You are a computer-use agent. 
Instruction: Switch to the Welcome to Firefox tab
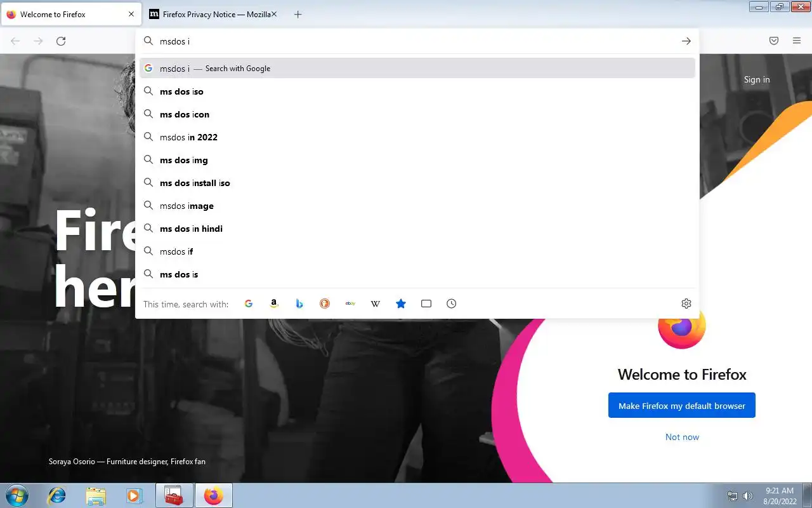coord(70,14)
